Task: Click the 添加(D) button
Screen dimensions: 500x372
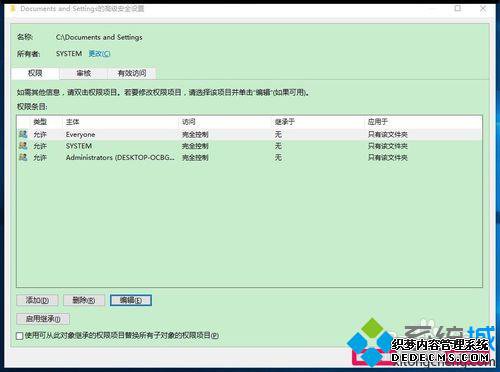Action: (x=37, y=300)
